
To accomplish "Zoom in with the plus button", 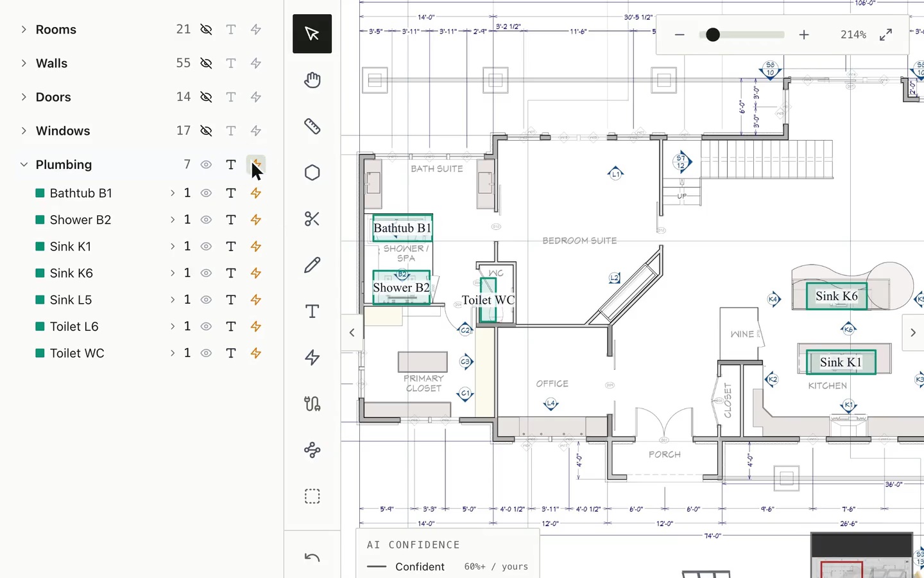I will [804, 35].
